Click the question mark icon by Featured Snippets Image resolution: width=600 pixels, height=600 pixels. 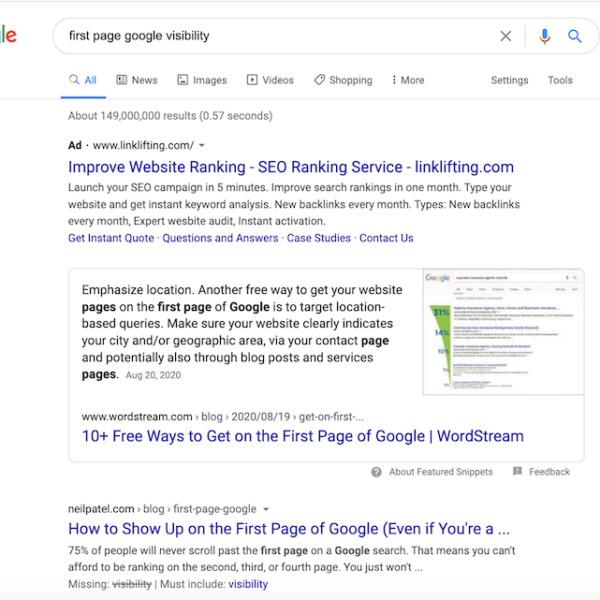coord(376,472)
